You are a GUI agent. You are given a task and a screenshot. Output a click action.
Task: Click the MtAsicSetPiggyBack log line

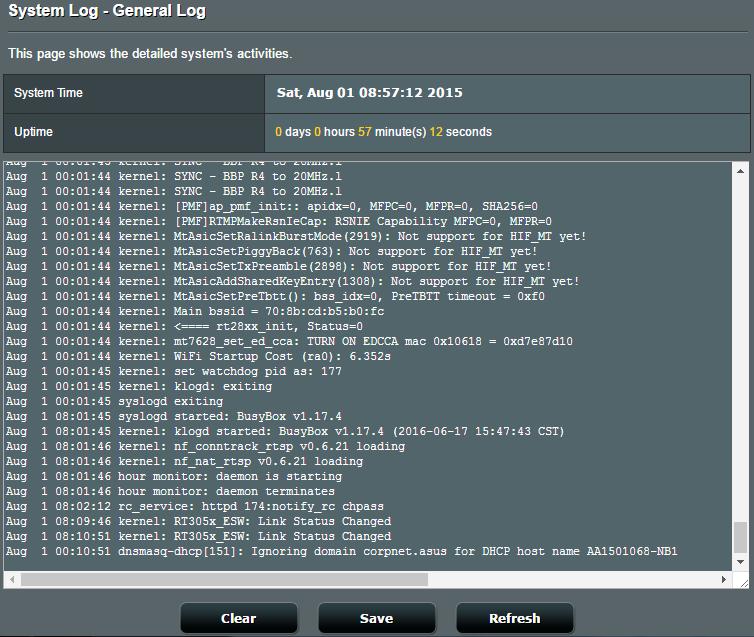[x=271, y=251]
